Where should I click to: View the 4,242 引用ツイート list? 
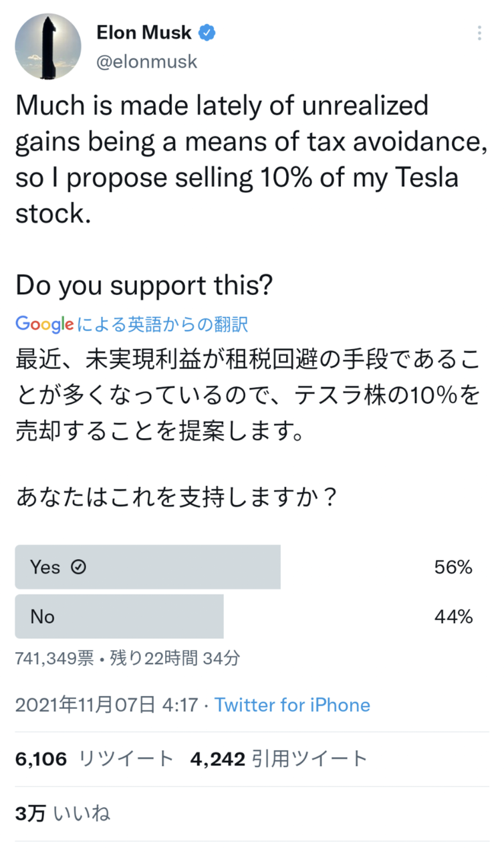coord(279,758)
